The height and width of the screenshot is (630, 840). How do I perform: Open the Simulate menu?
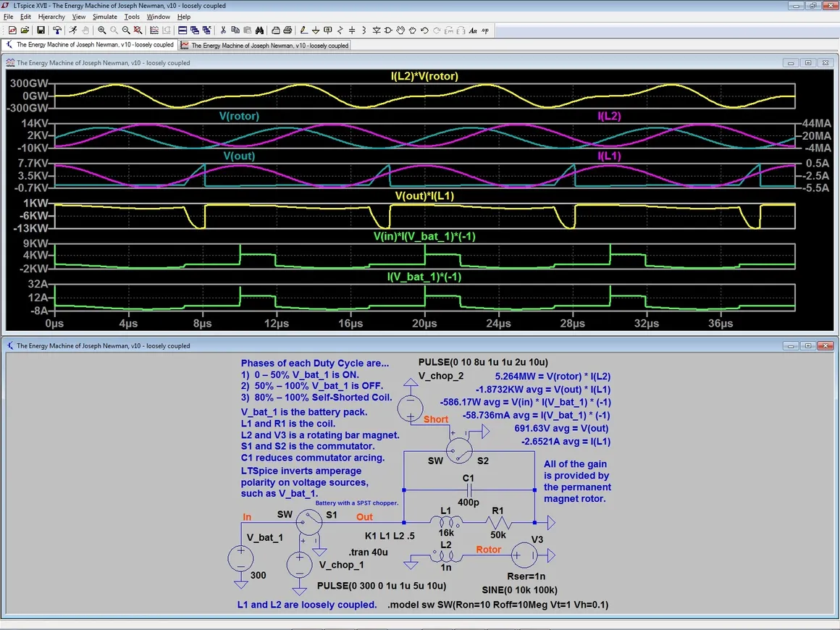coord(104,17)
